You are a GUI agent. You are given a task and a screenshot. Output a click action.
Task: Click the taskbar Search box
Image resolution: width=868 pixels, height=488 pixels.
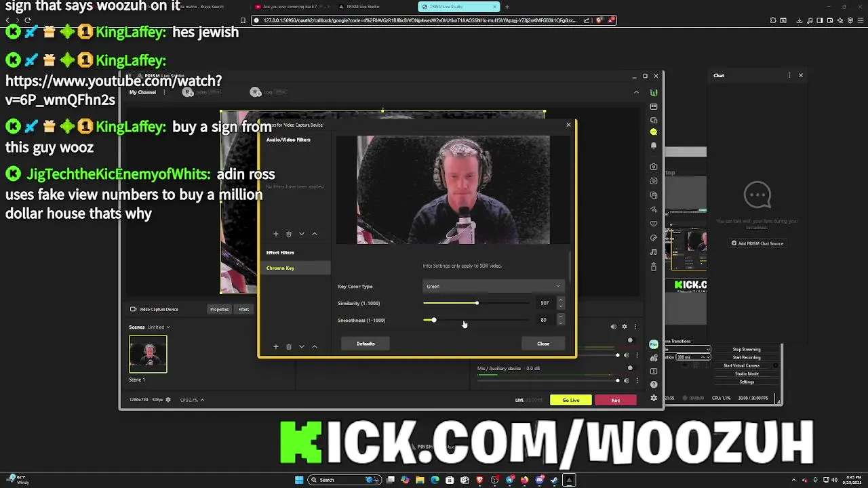(x=344, y=480)
